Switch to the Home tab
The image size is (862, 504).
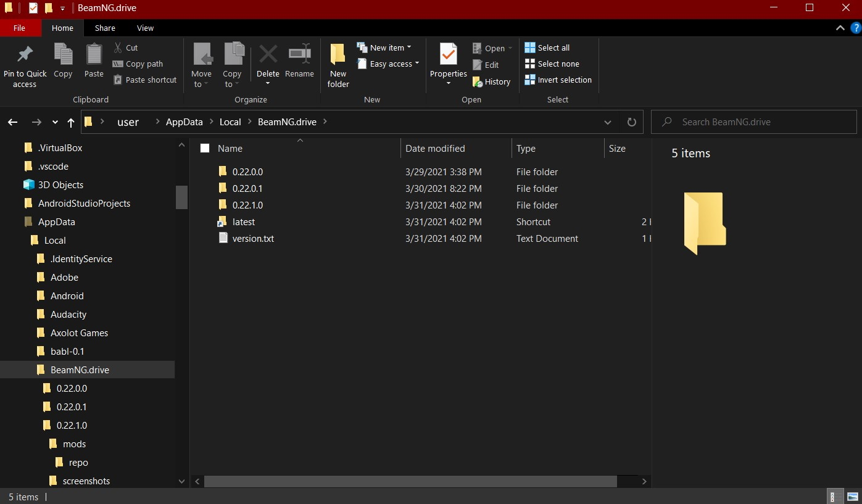pos(62,28)
